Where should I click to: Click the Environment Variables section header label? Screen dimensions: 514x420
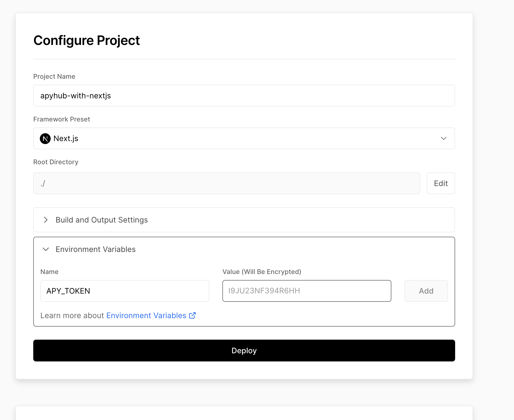[96, 249]
